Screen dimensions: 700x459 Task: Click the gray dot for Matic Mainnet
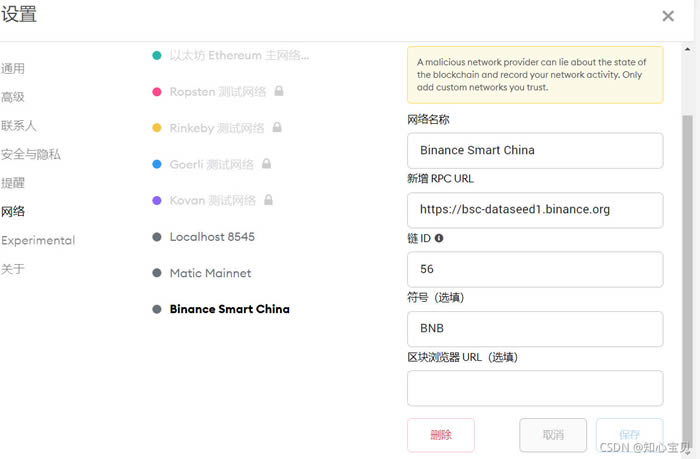coord(157,273)
